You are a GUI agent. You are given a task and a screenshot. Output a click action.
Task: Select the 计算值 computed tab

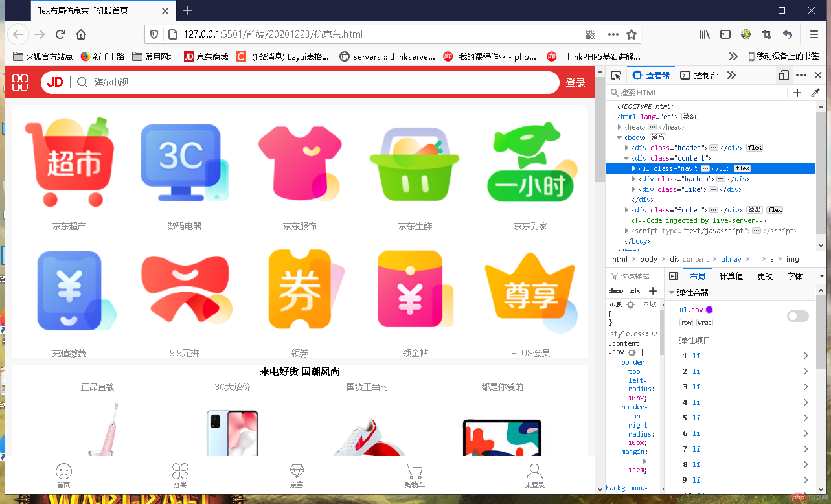[x=731, y=276]
